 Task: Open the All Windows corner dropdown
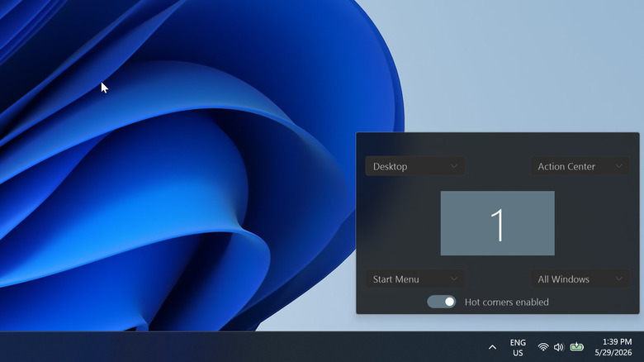[580, 279]
